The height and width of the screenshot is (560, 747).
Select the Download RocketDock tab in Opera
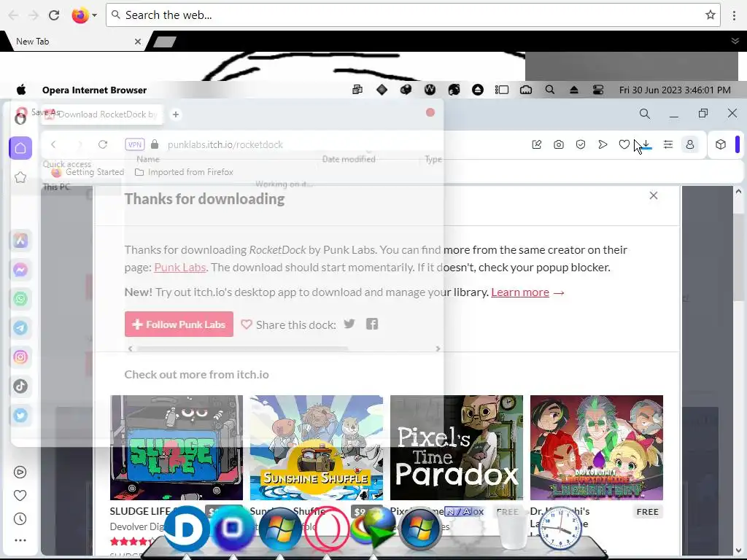102,114
